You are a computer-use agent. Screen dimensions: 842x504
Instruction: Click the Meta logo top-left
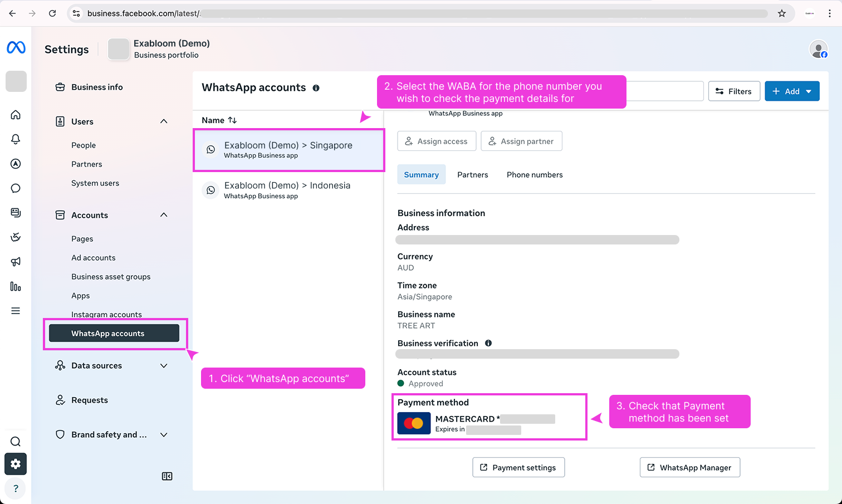click(16, 47)
